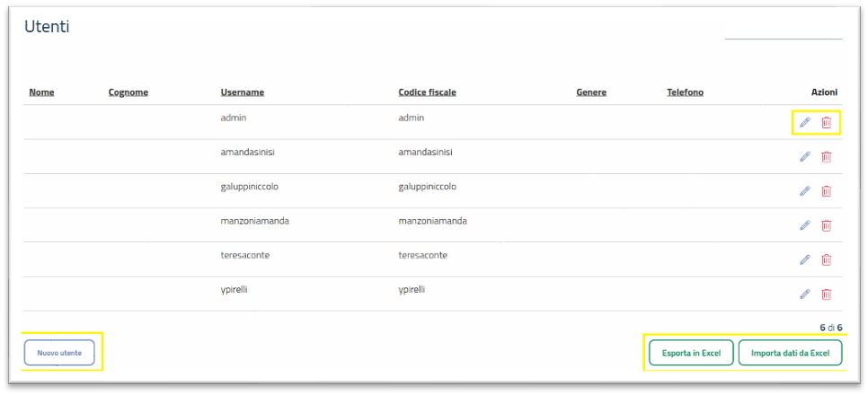Open edit for manzoniamanda user

(804, 225)
